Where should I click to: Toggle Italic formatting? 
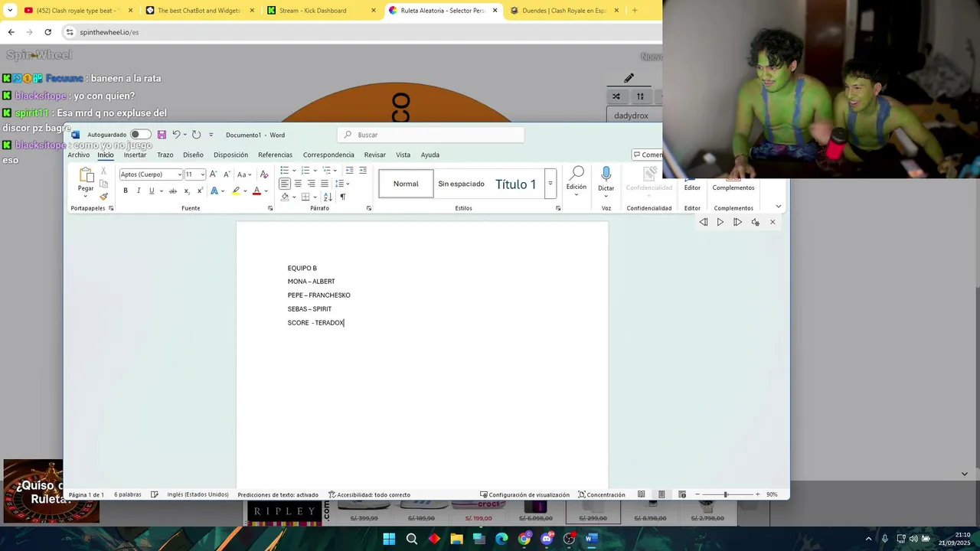click(x=139, y=191)
